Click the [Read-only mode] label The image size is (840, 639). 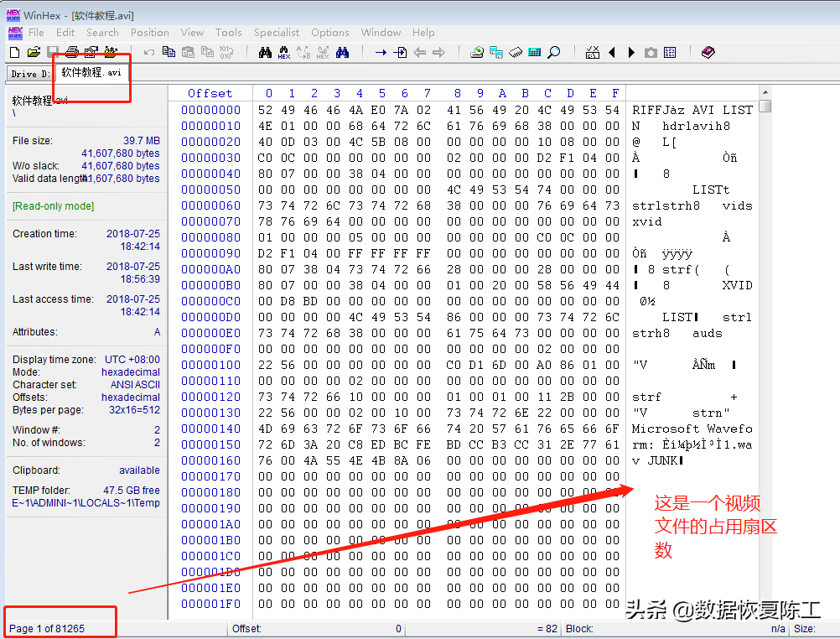pyautogui.click(x=53, y=205)
